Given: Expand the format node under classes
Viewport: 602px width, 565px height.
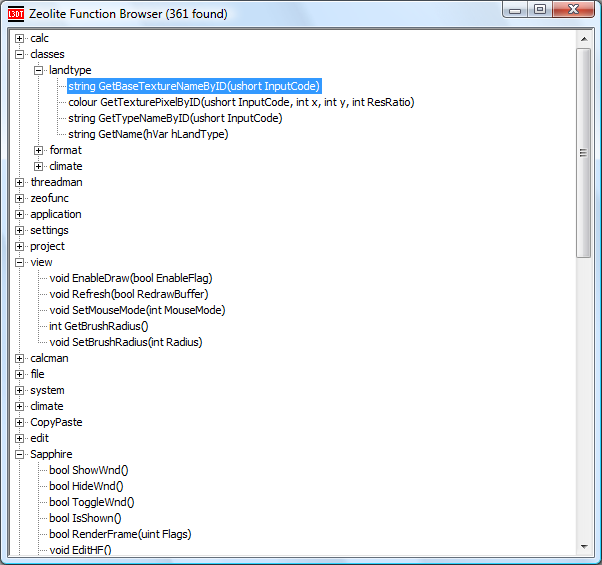Looking at the screenshot, I should coord(39,150).
